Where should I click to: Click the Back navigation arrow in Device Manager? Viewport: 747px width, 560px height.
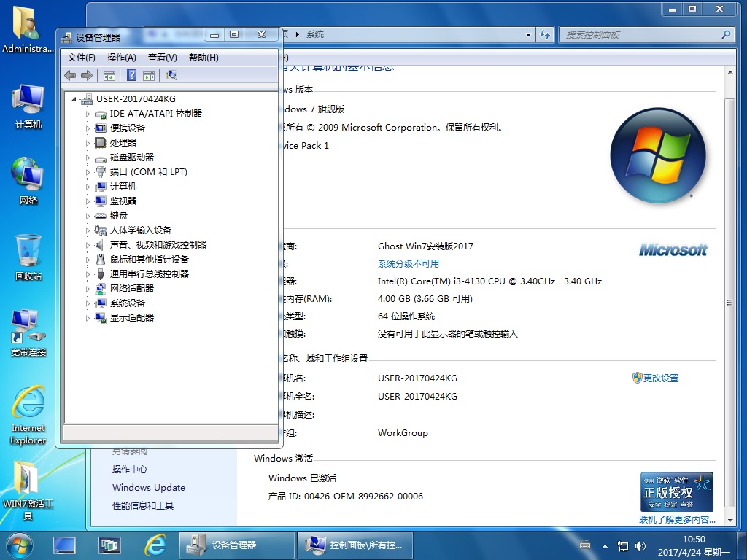pos(70,74)
